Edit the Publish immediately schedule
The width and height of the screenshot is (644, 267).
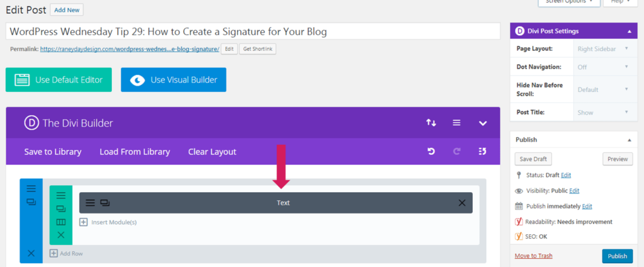[x=587, y=206]
